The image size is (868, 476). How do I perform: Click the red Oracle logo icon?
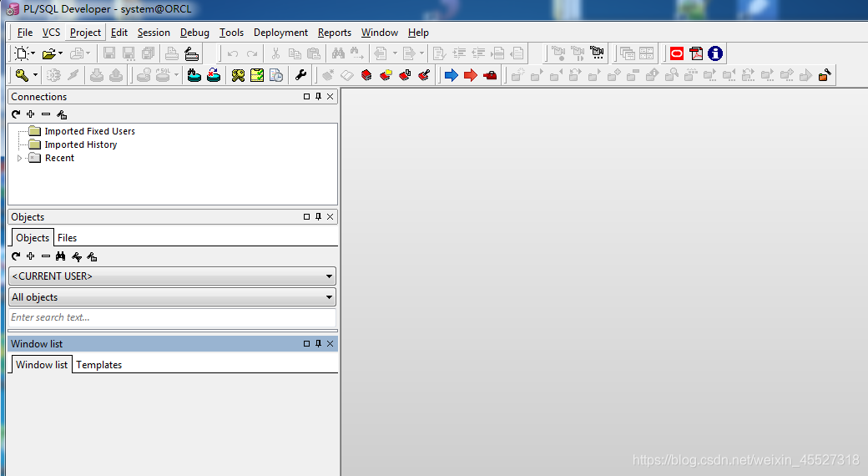point(677,53)
